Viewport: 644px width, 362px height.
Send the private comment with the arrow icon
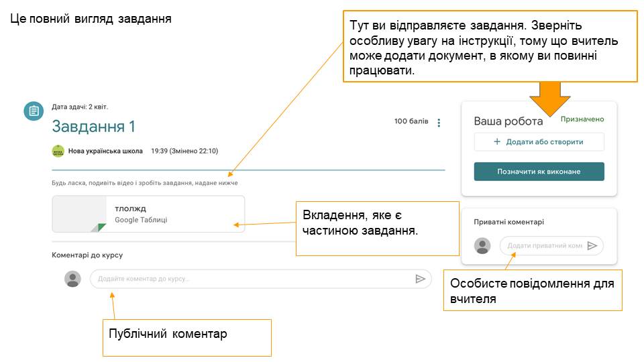coord(592,246)
